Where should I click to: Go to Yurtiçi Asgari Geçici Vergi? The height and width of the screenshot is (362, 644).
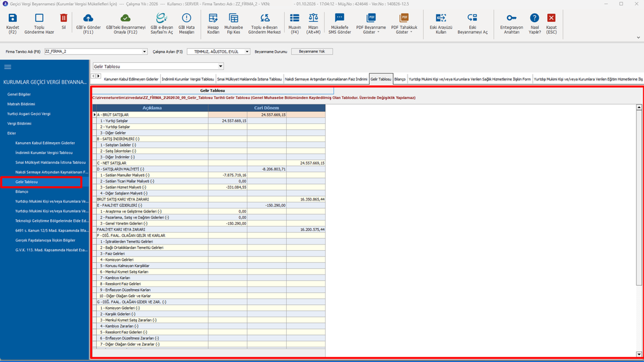[29, 114]
